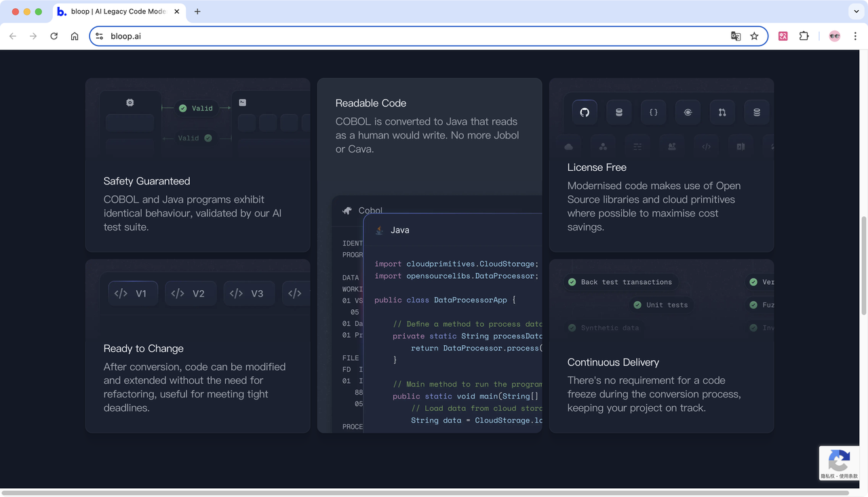
Task: Open Google Translate page option
Action: 736,36
